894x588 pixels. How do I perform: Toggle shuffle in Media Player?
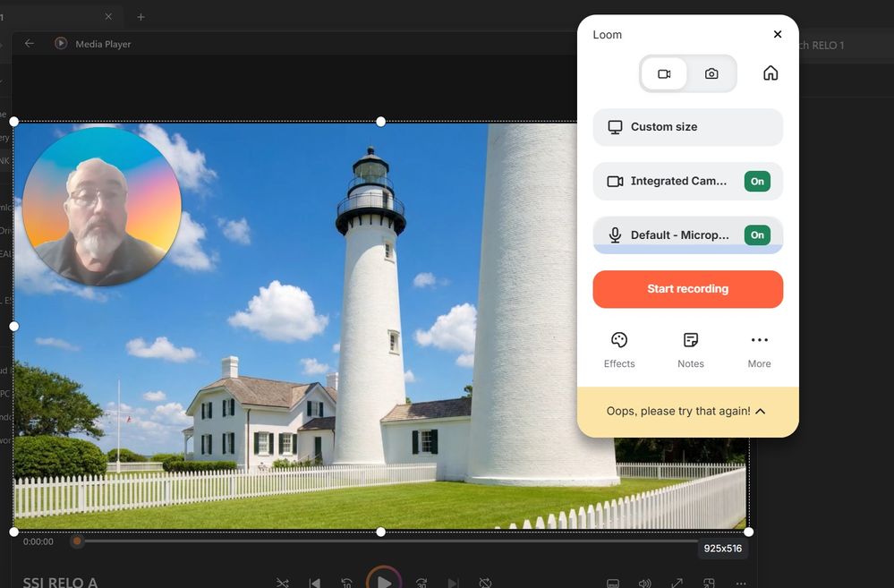[282, 583]
